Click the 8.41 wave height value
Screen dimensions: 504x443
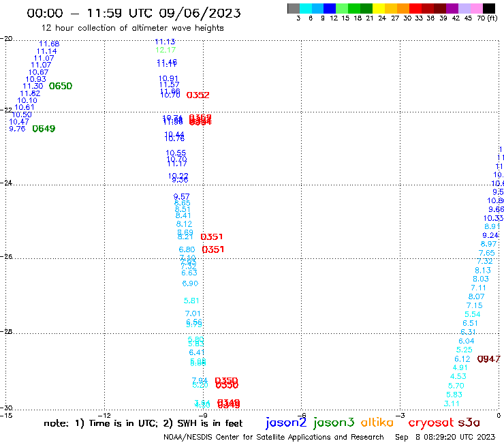pyautogui.click(x=183, y=215)
